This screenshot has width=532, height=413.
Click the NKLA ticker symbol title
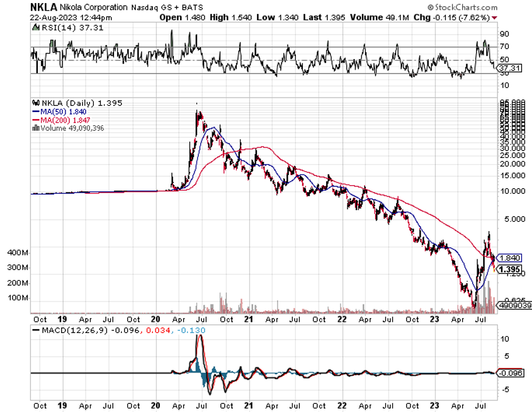click(43, 6)
